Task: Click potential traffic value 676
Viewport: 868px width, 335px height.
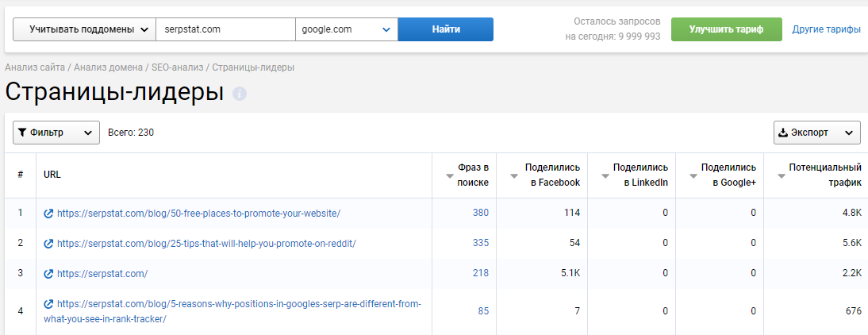Action: (854, 311)
